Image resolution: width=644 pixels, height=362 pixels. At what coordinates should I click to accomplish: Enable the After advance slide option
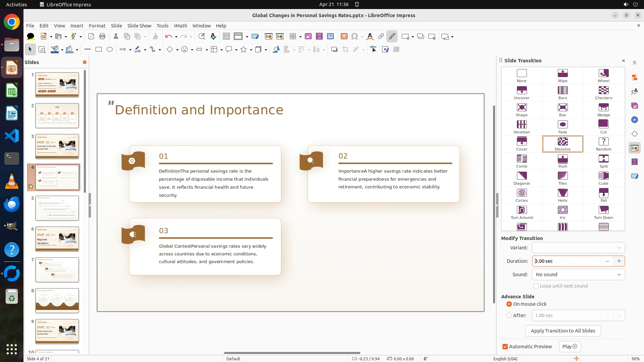(x=509, y=315)
